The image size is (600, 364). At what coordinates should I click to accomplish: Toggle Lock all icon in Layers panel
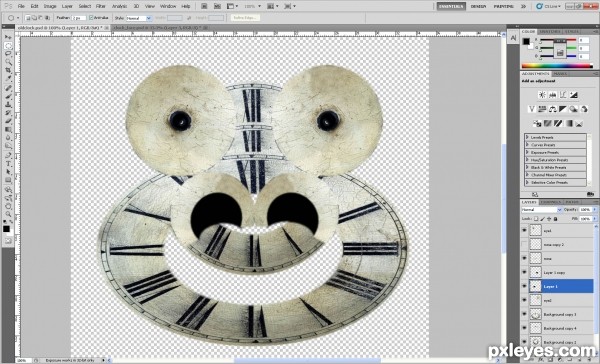(556, 219)
